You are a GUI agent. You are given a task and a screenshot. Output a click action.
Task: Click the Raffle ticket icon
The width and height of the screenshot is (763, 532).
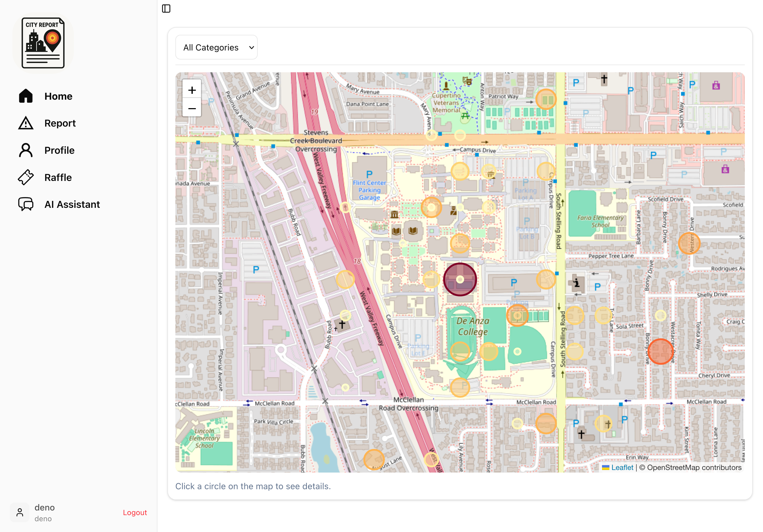click(26, 177)
